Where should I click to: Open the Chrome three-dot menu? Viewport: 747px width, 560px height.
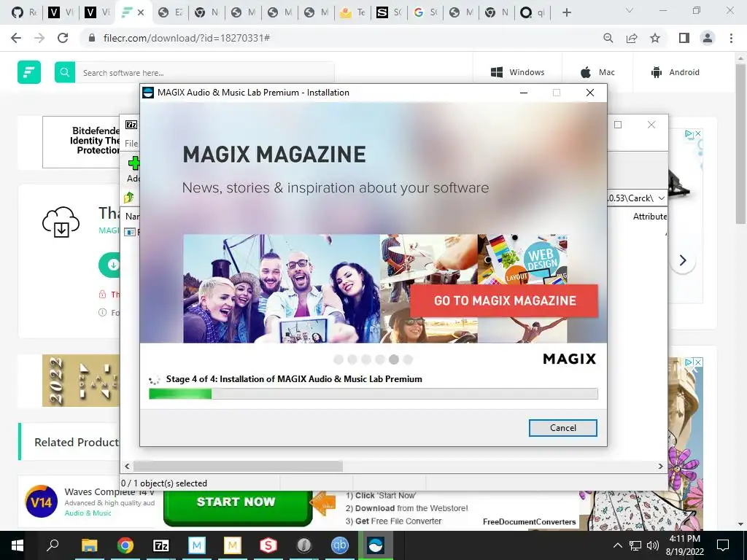point(731,38)
